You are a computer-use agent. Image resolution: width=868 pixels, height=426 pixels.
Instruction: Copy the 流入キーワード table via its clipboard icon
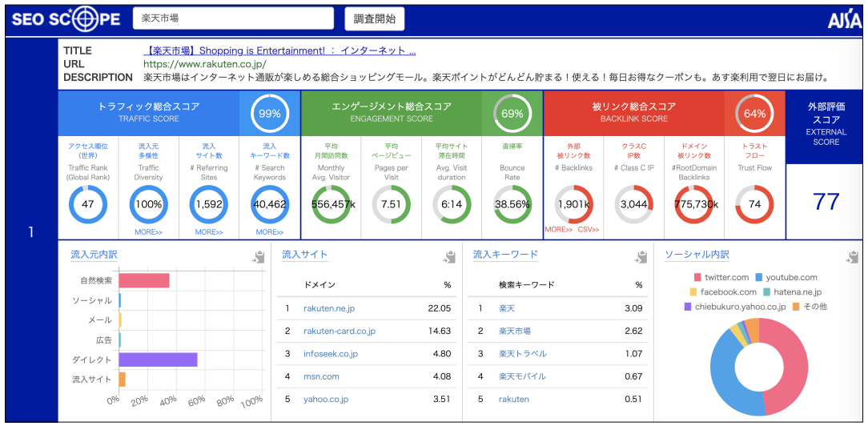point(641,257)
